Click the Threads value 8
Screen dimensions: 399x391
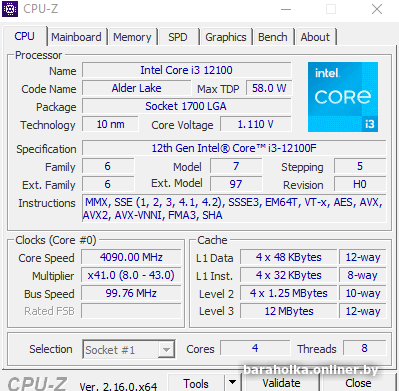coord(364,348)
